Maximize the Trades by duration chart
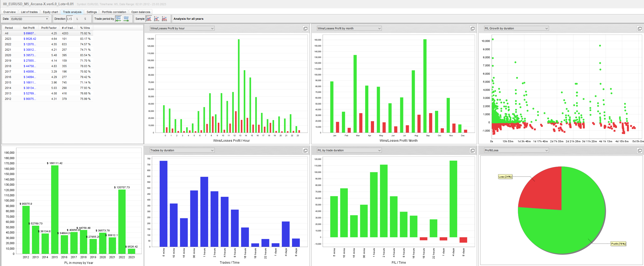 tap(305, 151)
